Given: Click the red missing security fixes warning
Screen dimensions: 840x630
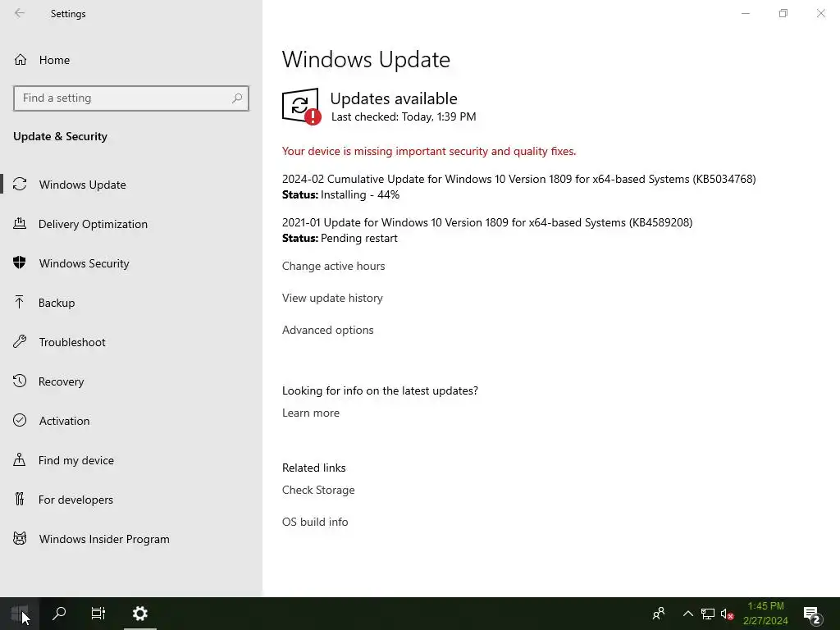Looking at the screenshot, I should [429, 151].
